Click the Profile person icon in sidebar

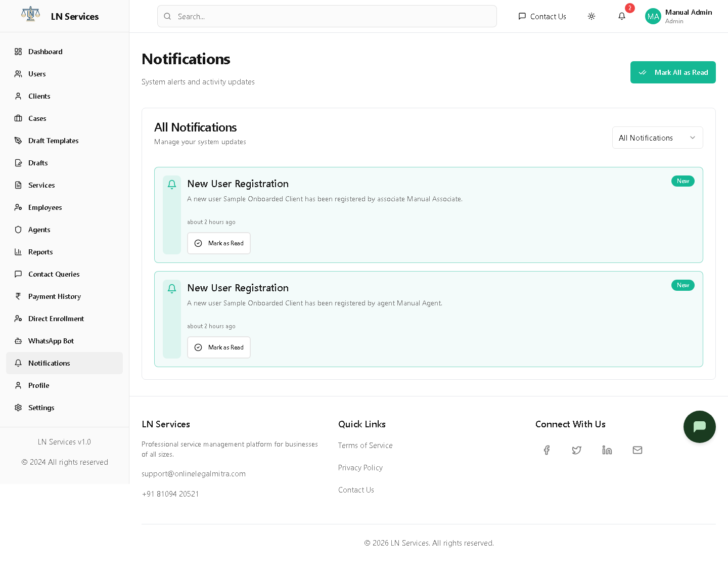click(x=18, y=385)
